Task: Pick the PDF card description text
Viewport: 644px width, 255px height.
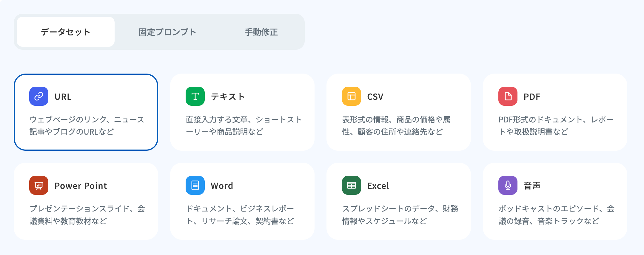Action: [x=556, y=125]
